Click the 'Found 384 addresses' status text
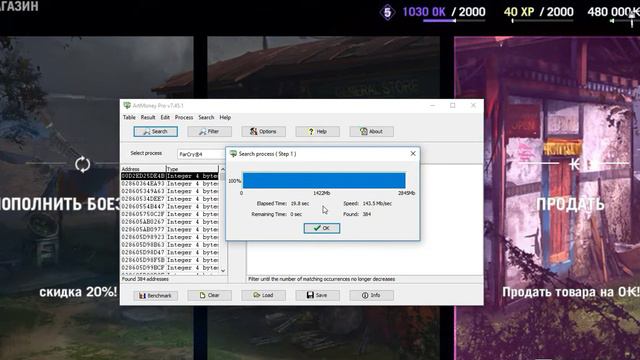The height and width of the screenshot is (360, 640). pyautogui.click(x=145, y=279)
